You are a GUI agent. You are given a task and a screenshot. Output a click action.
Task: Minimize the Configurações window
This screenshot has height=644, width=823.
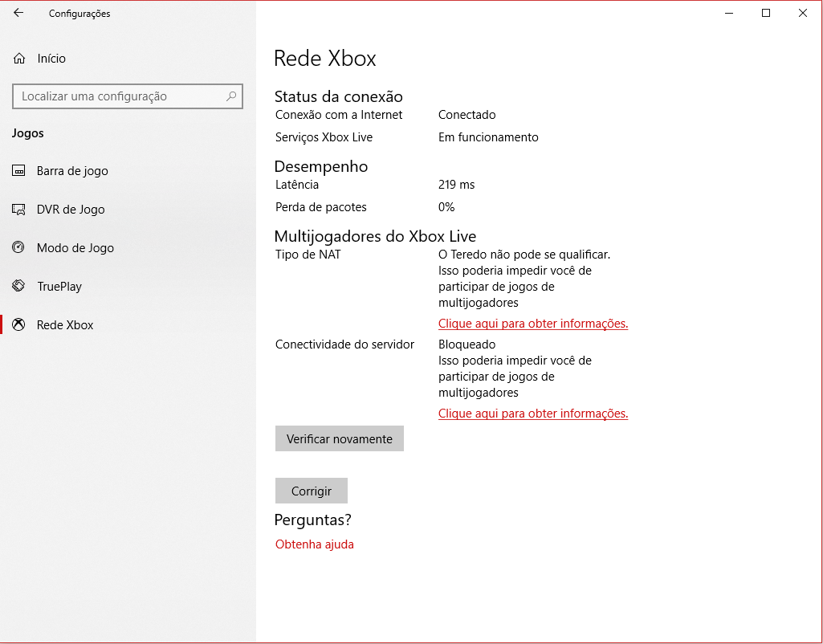[x=729, y=13]
